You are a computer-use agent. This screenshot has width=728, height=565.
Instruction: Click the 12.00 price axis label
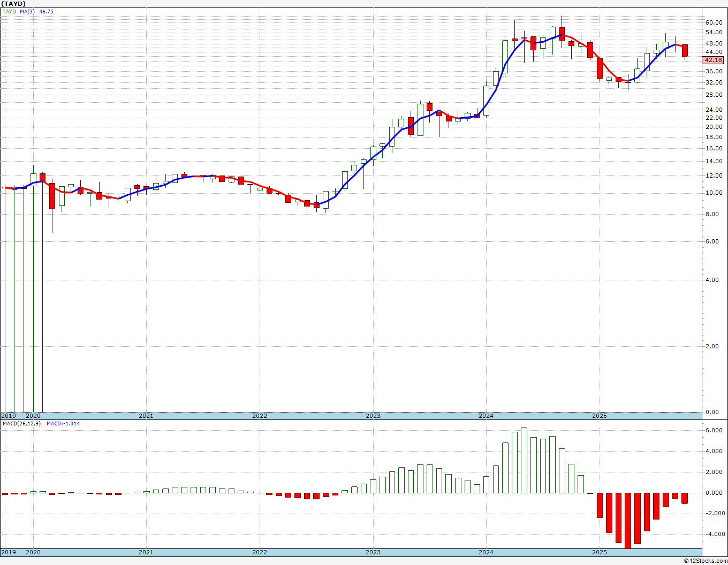714,175
